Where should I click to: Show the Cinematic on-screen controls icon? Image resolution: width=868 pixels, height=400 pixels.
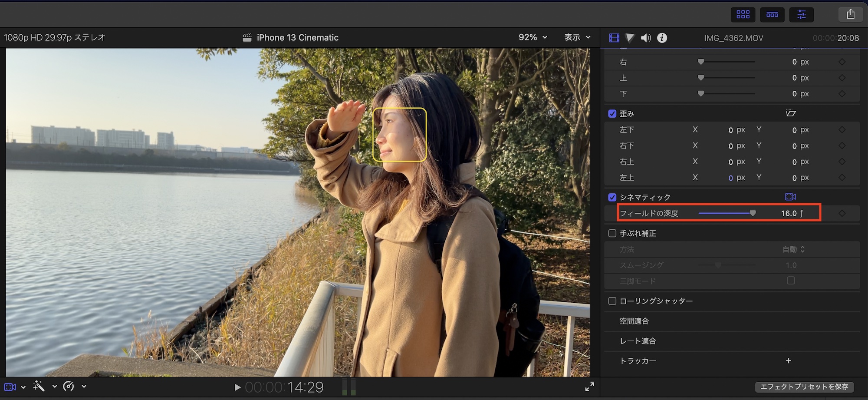790,197
